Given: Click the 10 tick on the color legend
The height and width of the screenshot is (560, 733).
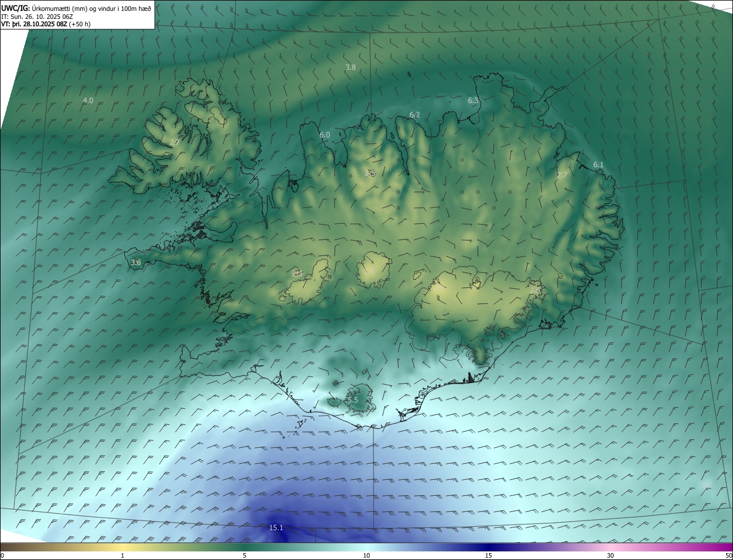Looking at the screenshot, I should (x=366, y=555).
